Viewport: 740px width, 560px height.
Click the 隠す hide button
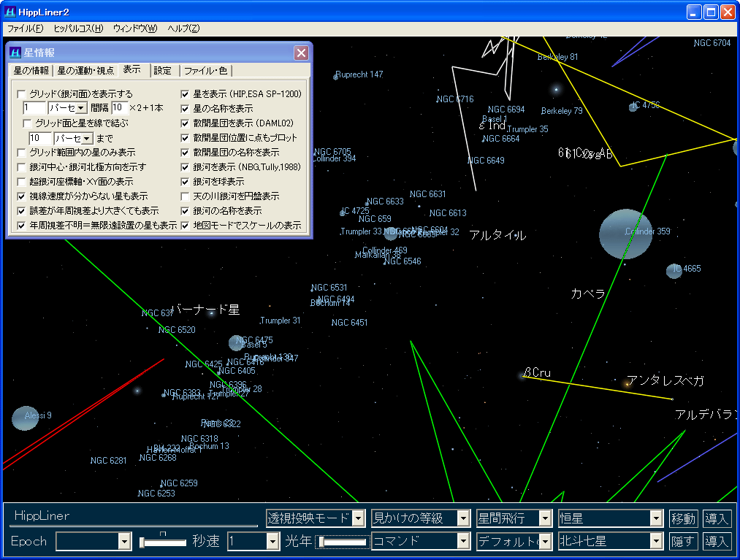point(683,542)
